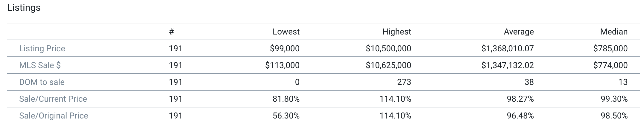Click the DOM to sale row label
The height and width of the screenshot is (123, 644).
[42, 82]
